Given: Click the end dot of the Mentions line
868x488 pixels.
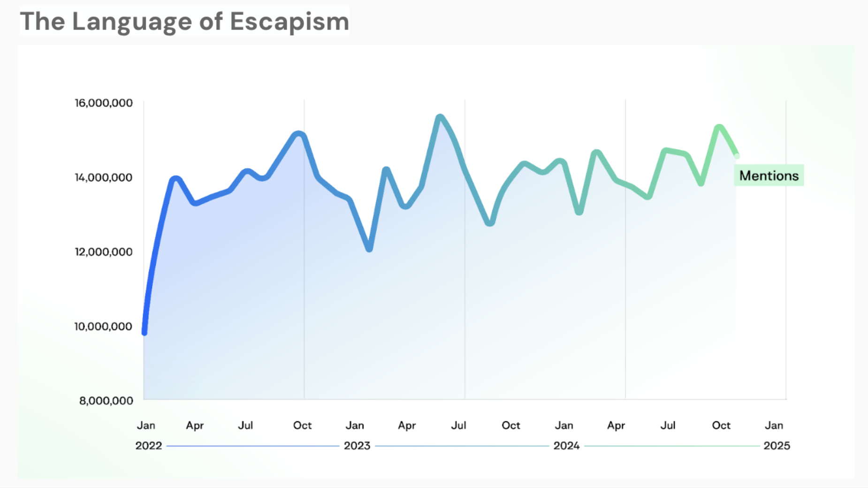Looking at the screenshot, I should point(737,156).
